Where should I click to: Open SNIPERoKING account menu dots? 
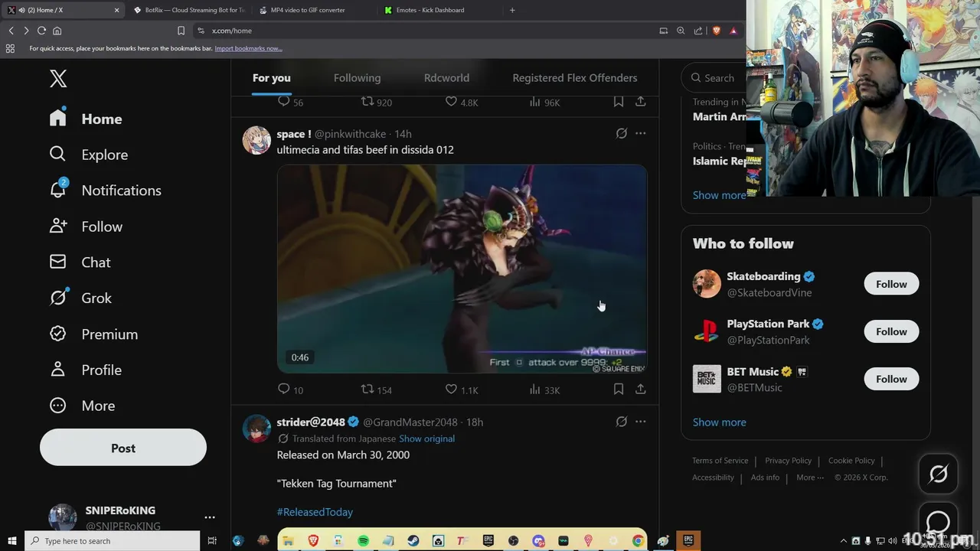[x=210, y=517]
